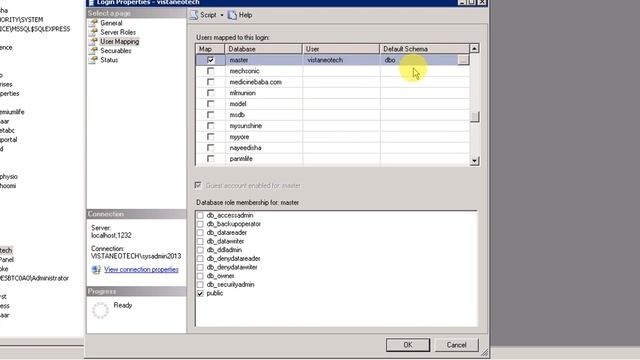Check the msdb database map checkbox
The height and width of the screenshot is (360, 640).
coord(211,115)
